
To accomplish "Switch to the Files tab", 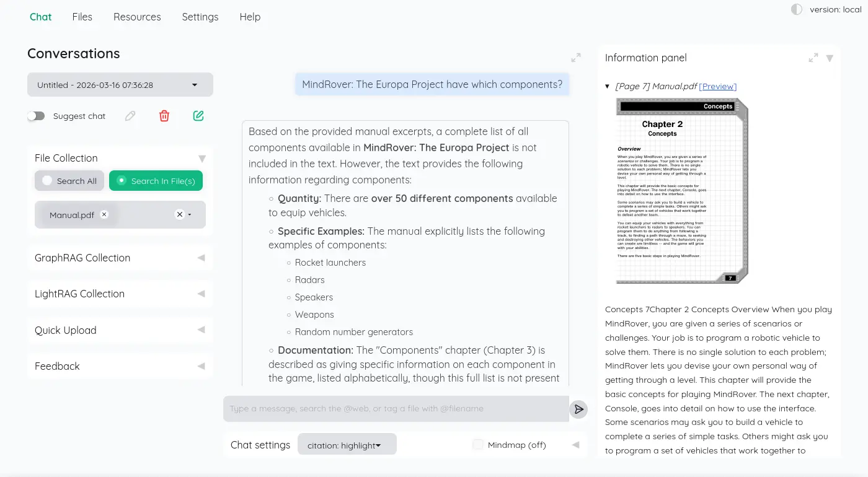I will pos(82,17).
